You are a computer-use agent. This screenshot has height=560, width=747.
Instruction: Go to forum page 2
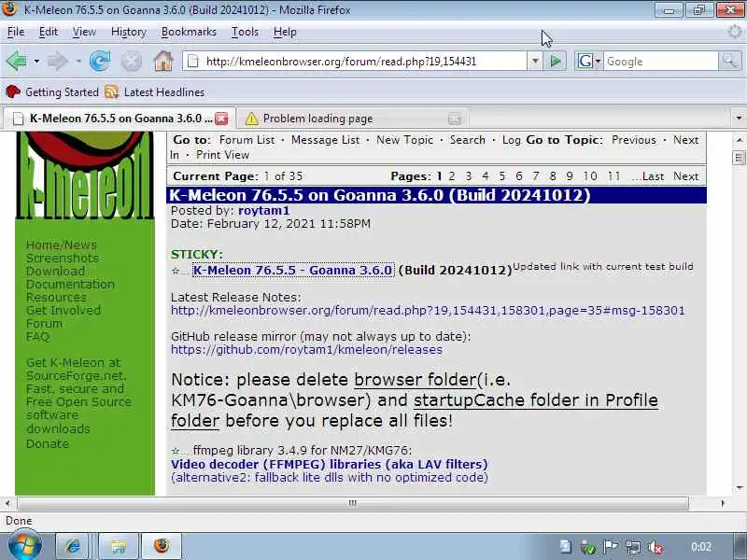click(452, 176)
